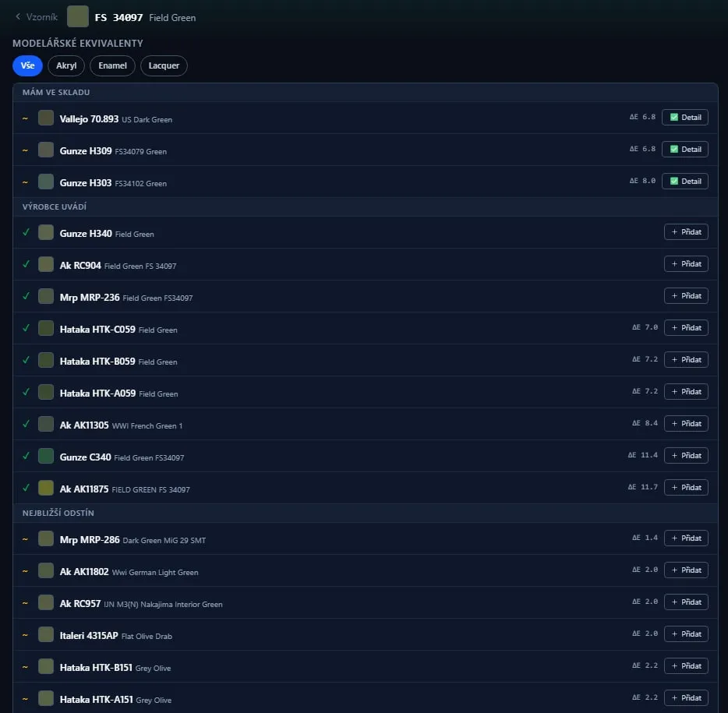Click the tilde icon next to Mrp MRP-286
The height and width of the screenshot is (713, 728).
[25, 539]
